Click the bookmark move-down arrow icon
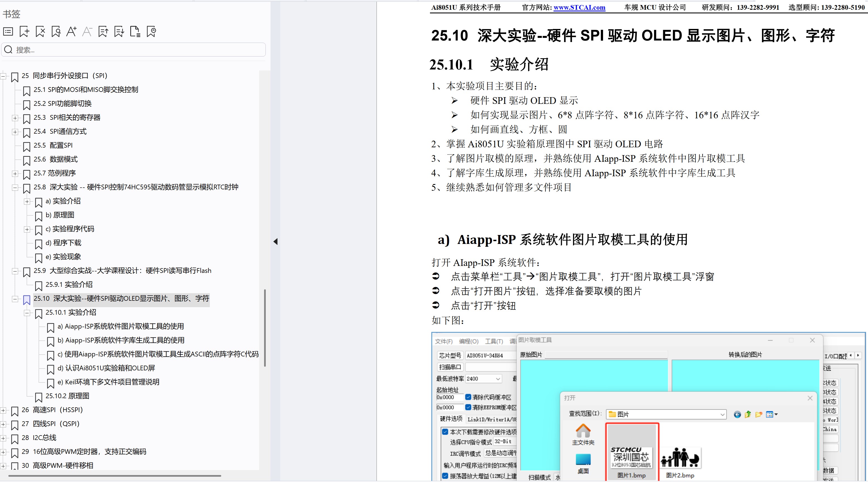 pyautogui.click(x=119, y=32)
